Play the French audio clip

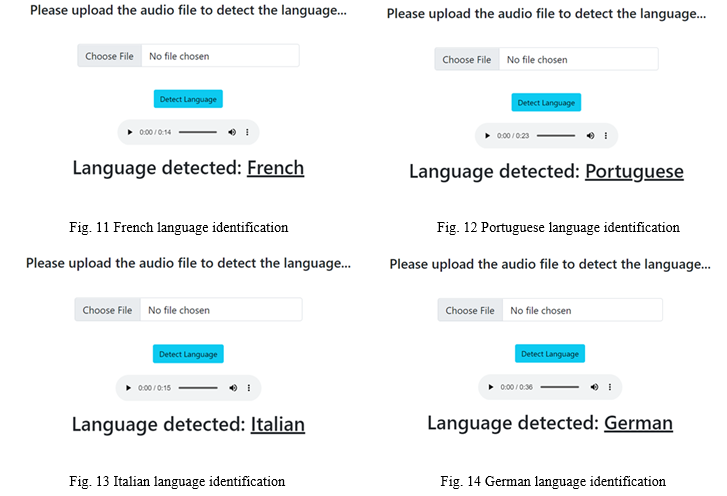click(x=130, y=132)
